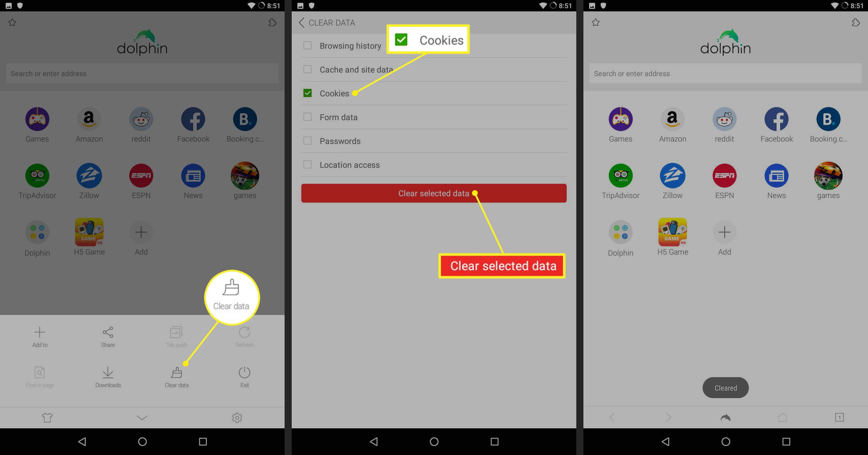
Task: Open the Facebook shortcut icon
Action: 776,119
